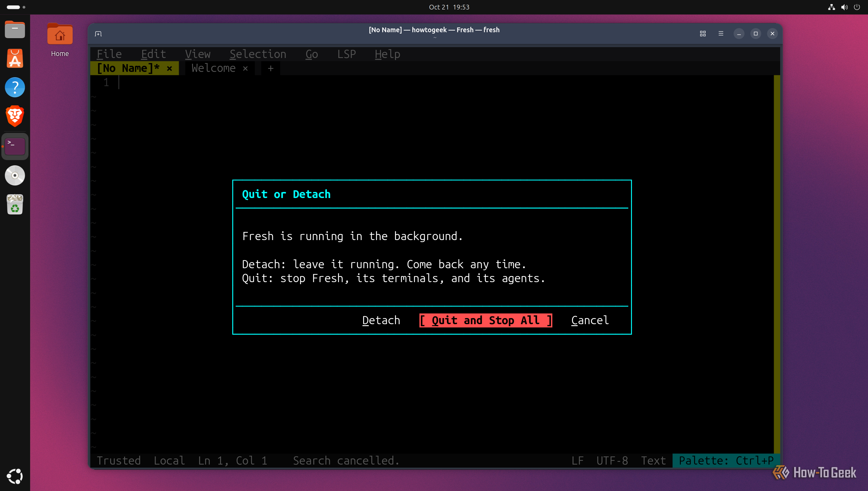Open the clock showing Oct 21 19:53

click(x=449, y=7)
